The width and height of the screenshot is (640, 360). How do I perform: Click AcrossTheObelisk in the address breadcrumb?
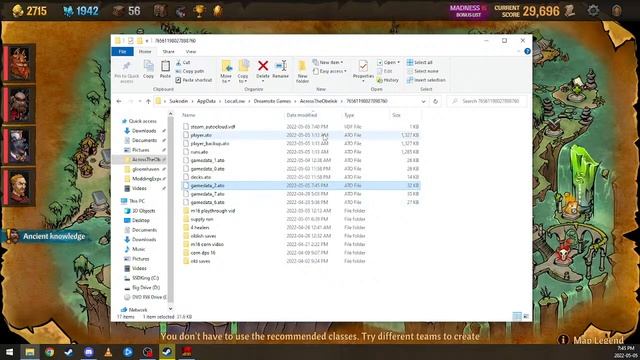pyautogui.click(x=318, y=101)
